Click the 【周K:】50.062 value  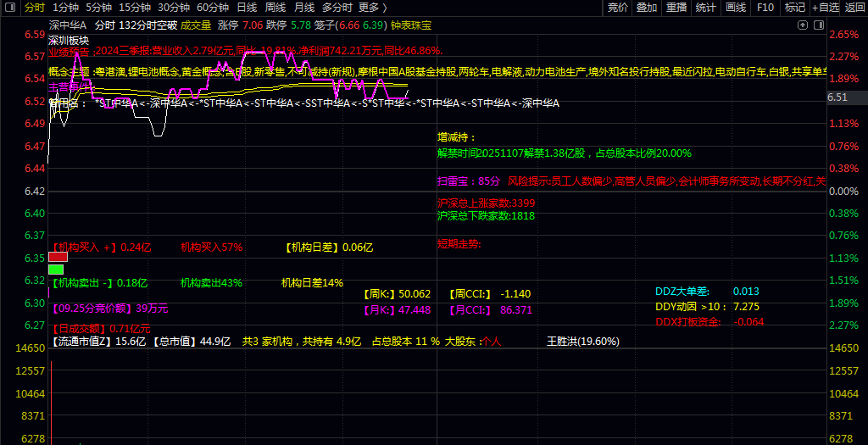point(397,294)
